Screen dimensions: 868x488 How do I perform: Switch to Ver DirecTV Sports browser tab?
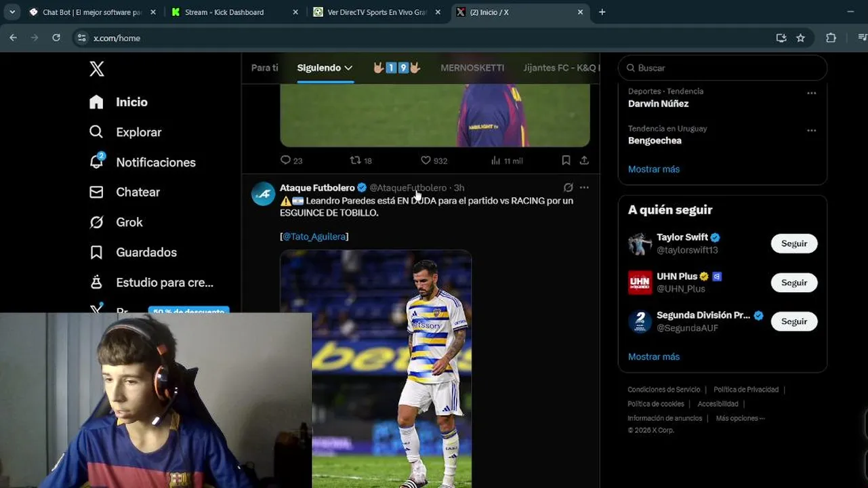pyautogui.click(x=377, y=12)
